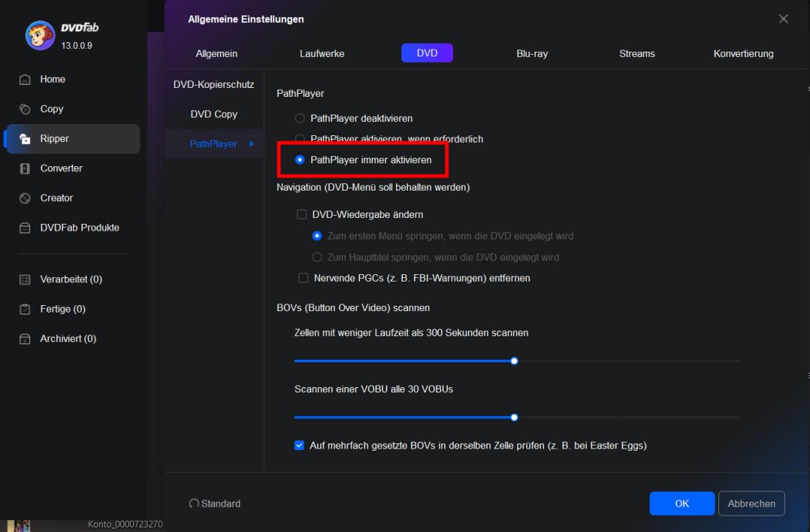Click the OK button
This screenshot has width=810, height=532.
(681, 504)
